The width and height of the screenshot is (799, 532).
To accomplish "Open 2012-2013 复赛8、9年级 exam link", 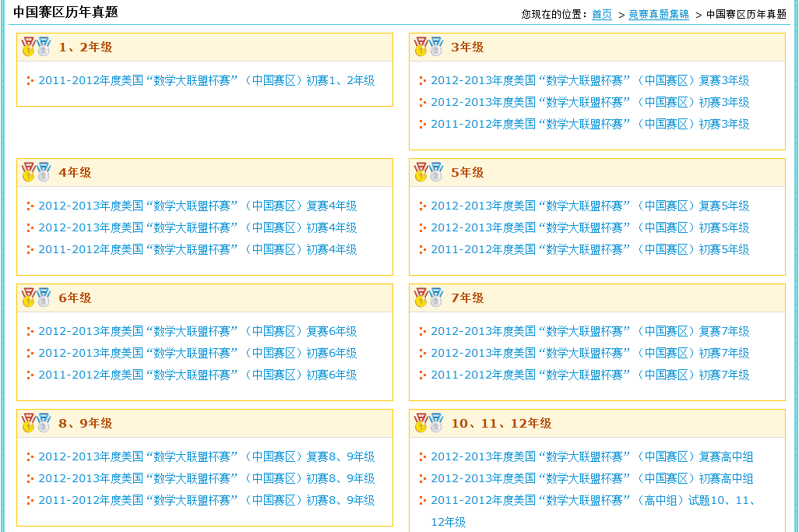I will click(206, 456).
